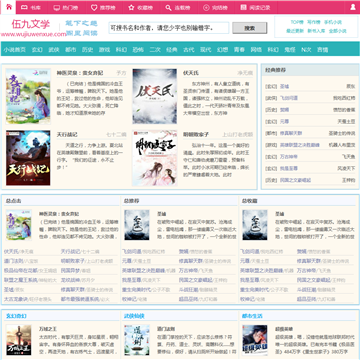
Task: Click the user profile icon at top right
Action: click(353, 7)
